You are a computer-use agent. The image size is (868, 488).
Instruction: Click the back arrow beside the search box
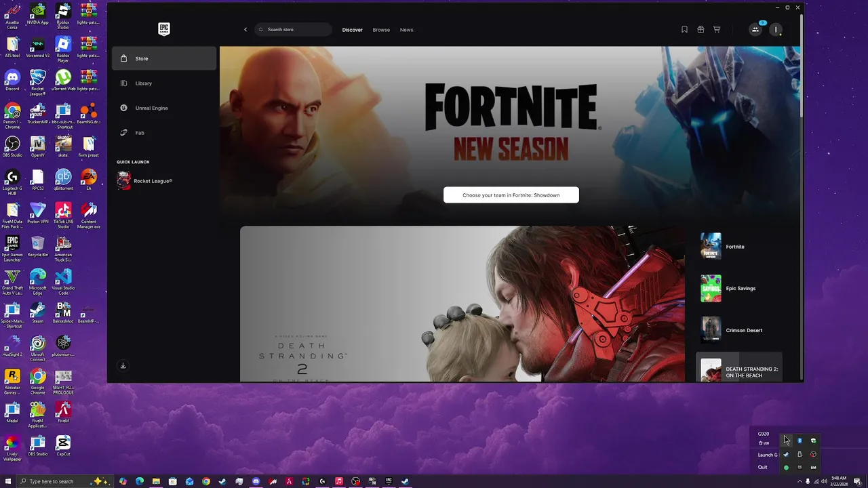click(x=245, y=30)
